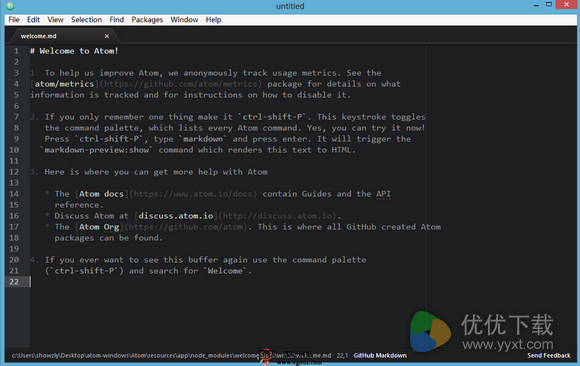580x366 pixels.
Task: Click the Atom docs link text
Action: [101, 194]
